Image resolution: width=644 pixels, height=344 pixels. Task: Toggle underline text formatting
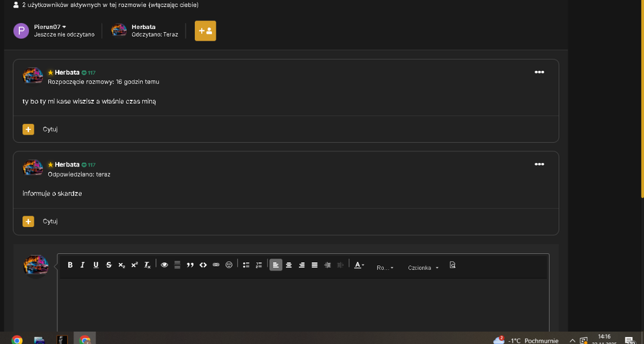96,265
